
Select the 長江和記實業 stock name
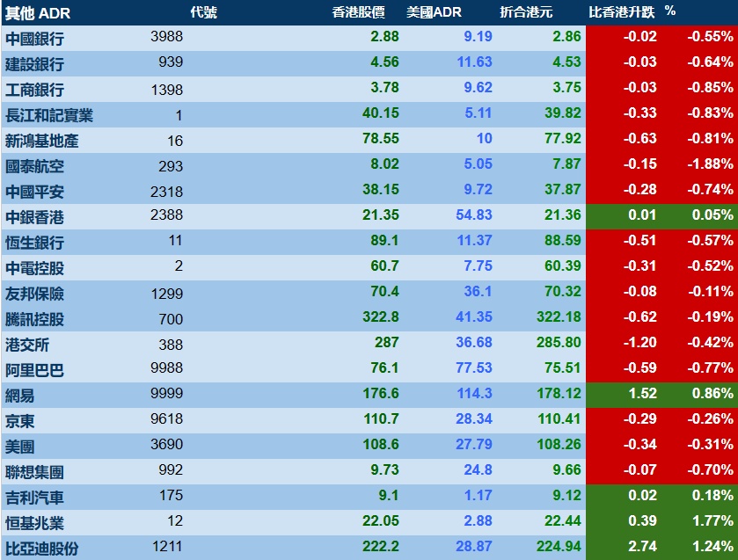[49, 115]
